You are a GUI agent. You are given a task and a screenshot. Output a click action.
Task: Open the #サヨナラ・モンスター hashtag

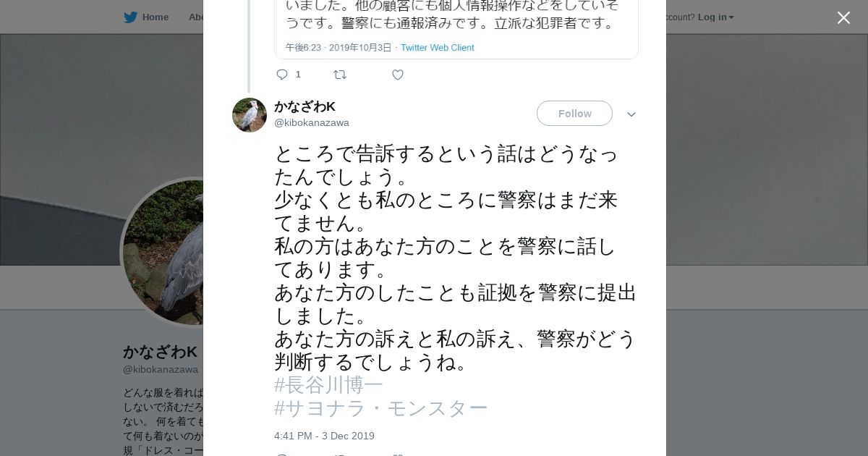coord(380,408)
